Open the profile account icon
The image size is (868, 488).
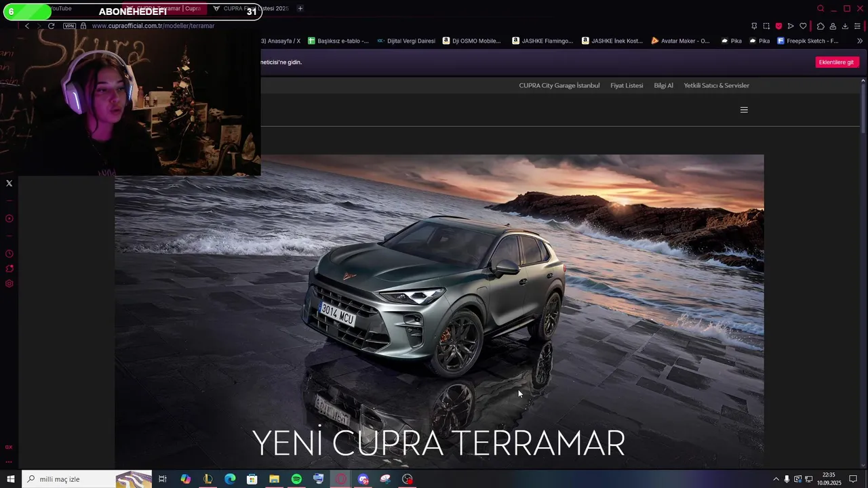(x=833, y=26)
